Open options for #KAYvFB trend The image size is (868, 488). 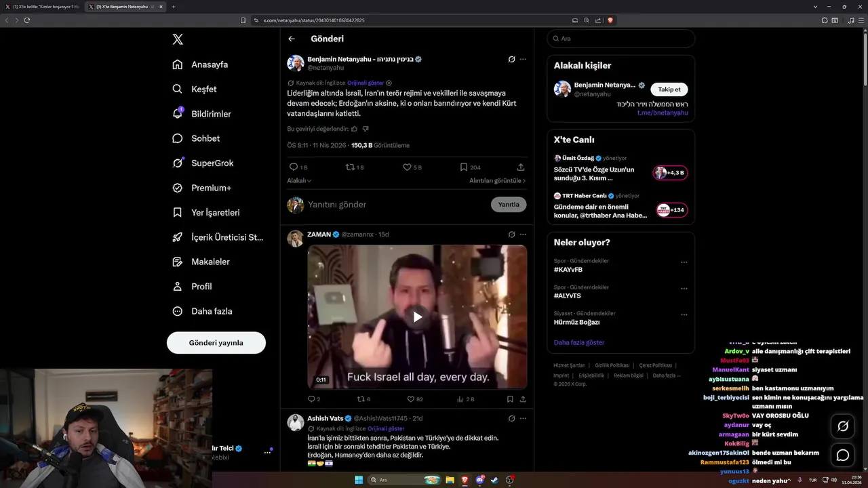[684, 262]
